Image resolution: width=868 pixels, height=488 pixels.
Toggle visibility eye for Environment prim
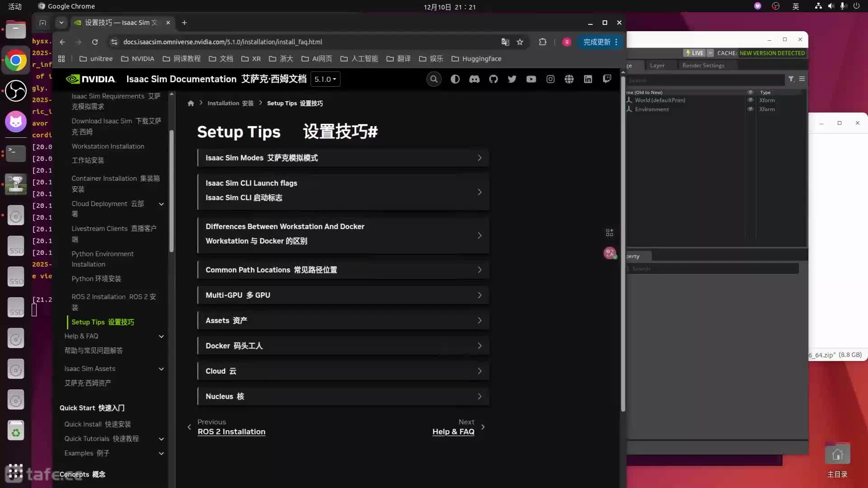click(750, 109)
